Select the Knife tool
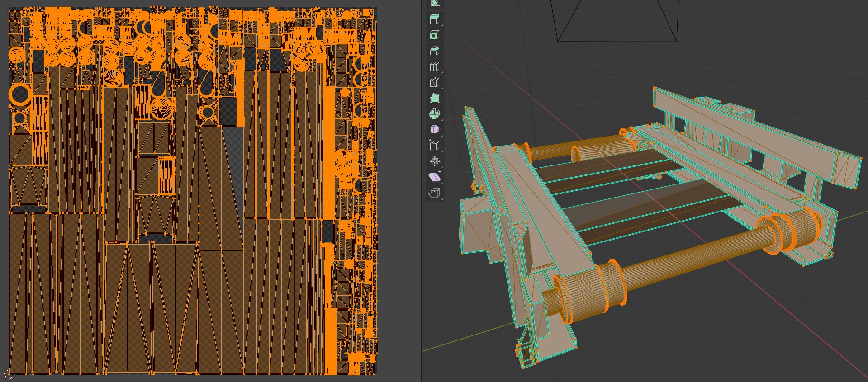 (x=435, y=83)
